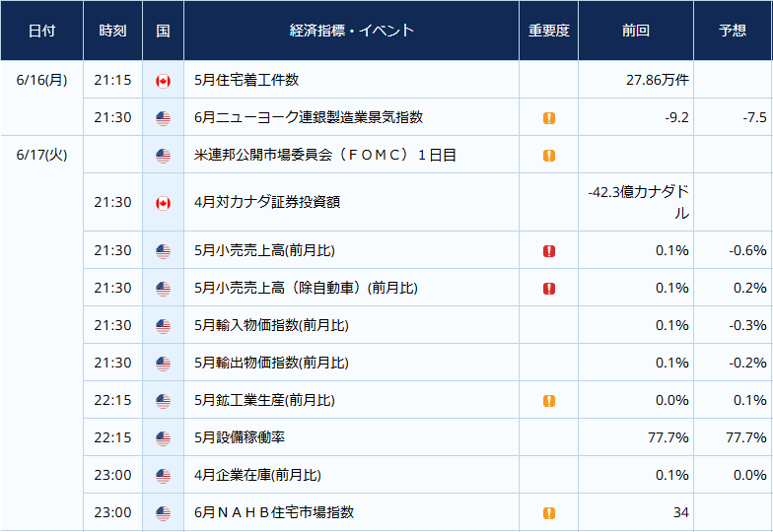Screen dimensions: 773x532
Task: Click forecast value -7.5
Action: click(x=754, y=118)
